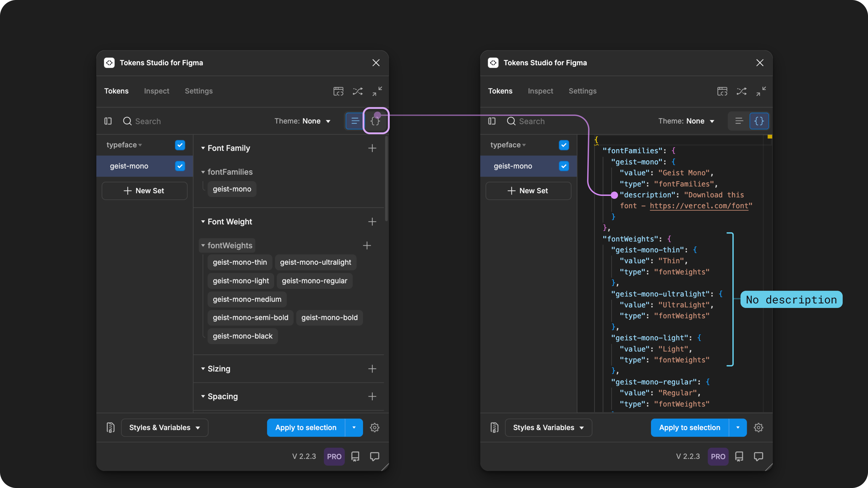Select the geist-mono-thin token chip

[240, 262]
